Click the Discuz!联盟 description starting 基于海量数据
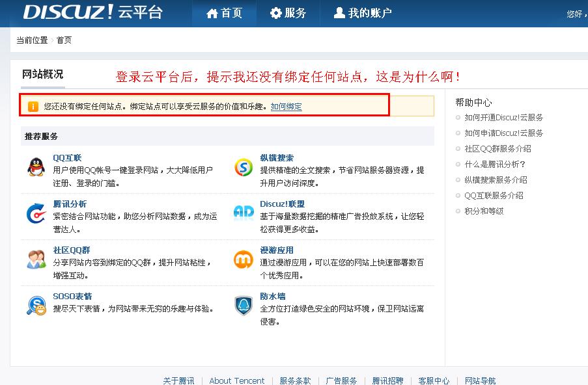This screenshot has width=588, height=385. click(343, 223)
